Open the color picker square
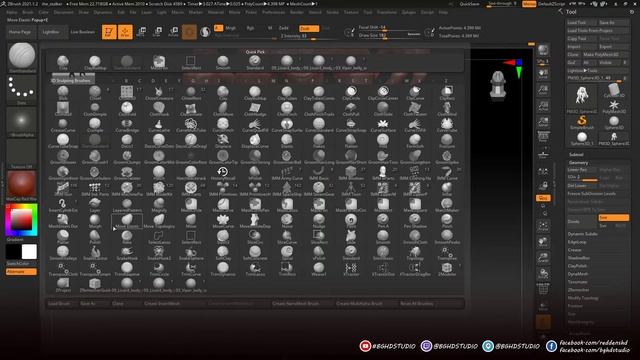The height and width of the screenshot is (360, 640). [x=21, y=220]
